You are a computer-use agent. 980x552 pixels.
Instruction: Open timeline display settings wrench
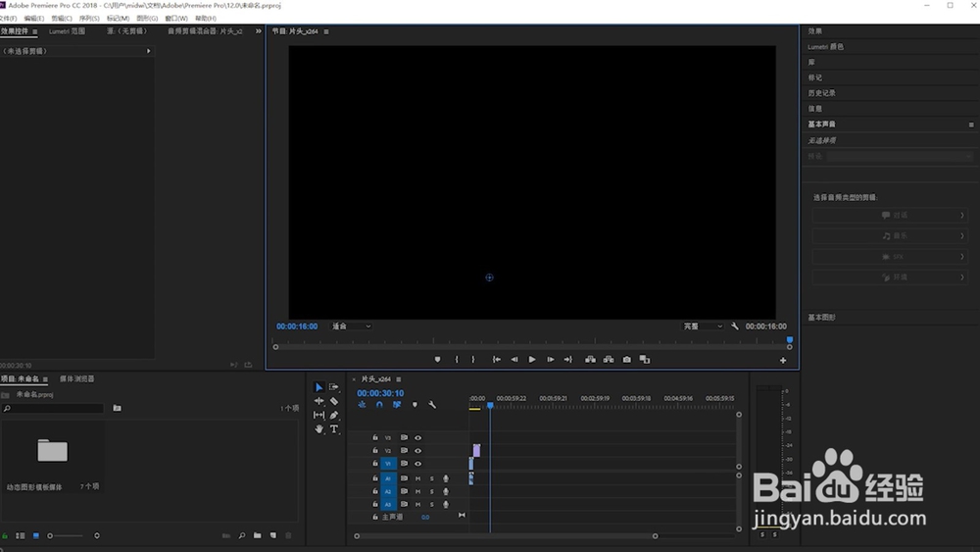pyautogui.click(x=432, y=405)
